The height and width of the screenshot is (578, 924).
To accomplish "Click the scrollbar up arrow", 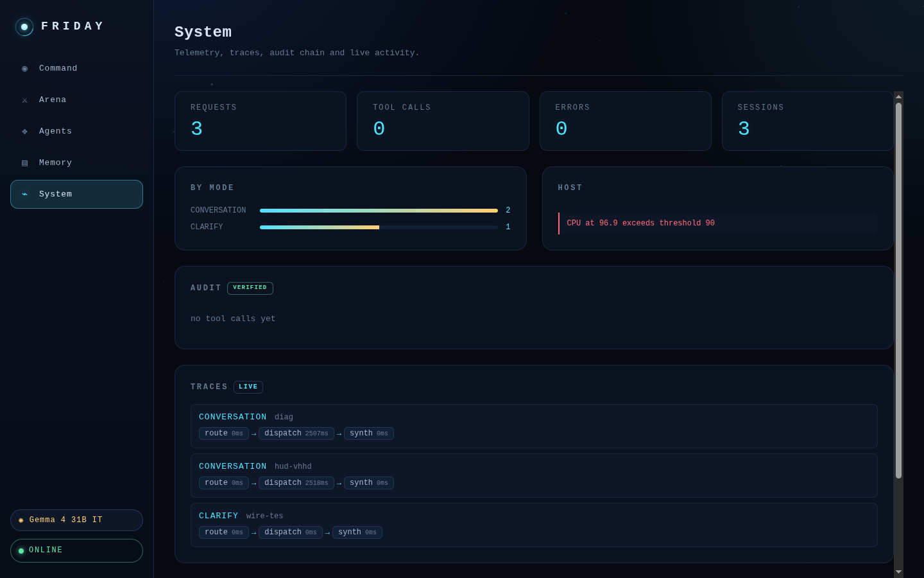I will (898, 96).
